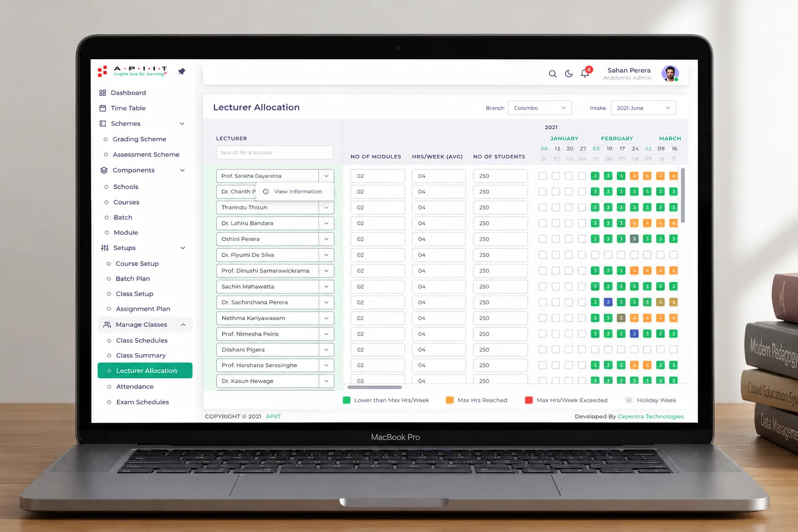Image resolution: width=798 pixels, height=532 pixels.
Task: Click the Holiday Week H legend icon
Action: point(629,400)
